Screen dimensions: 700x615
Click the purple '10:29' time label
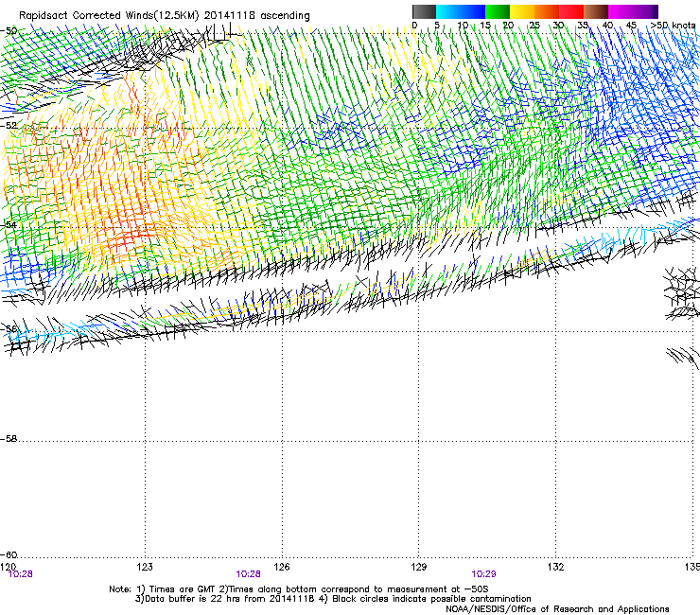click(483, 574)
